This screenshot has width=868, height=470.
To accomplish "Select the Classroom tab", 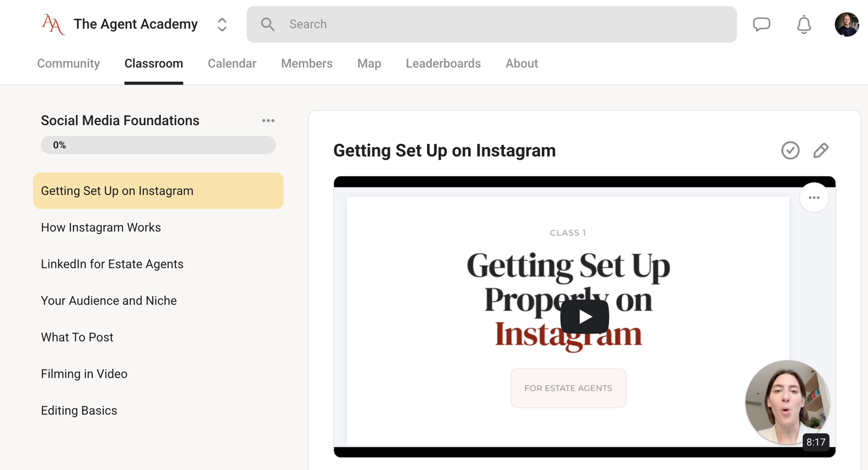I will click(154, 63).
